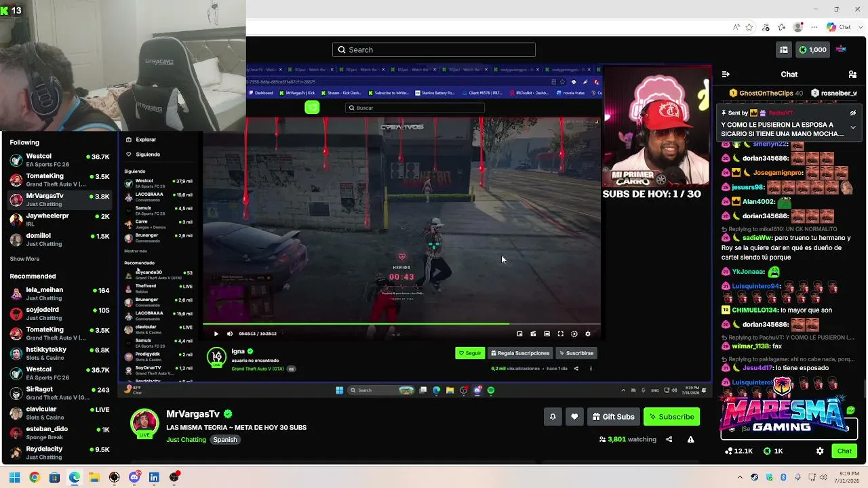Click the MrVargasTv channel avatar
This screenshot has width=868, height=488.
[144, 423]
